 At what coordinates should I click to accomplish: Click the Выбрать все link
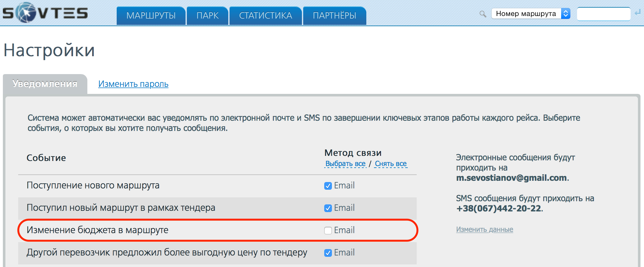pyautogui.click(x=345, y=164)
